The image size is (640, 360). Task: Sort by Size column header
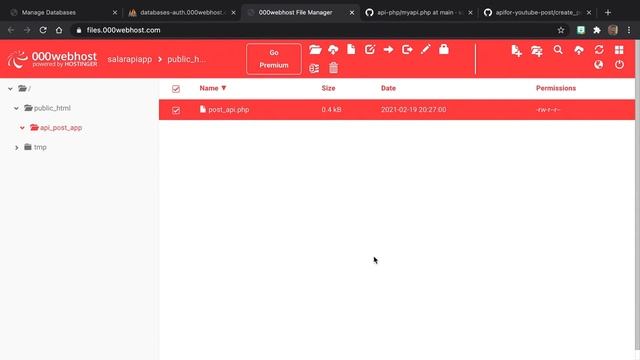tap(328, 88)
